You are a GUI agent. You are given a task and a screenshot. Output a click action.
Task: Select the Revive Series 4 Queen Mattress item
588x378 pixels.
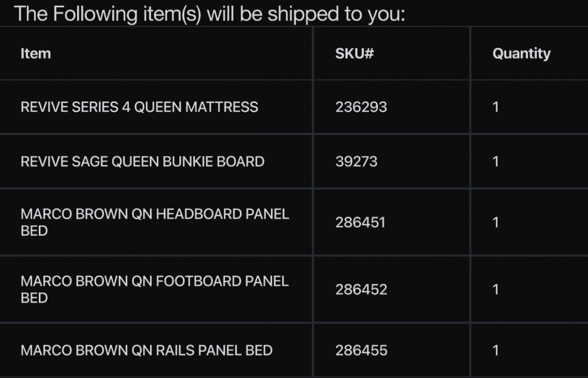[139, 107]
